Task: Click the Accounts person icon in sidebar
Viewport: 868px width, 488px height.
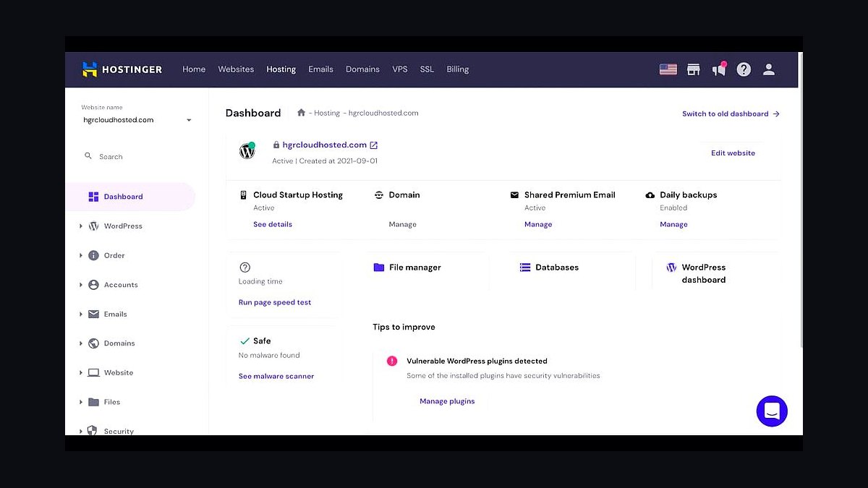Action: [x=93, y=285]
